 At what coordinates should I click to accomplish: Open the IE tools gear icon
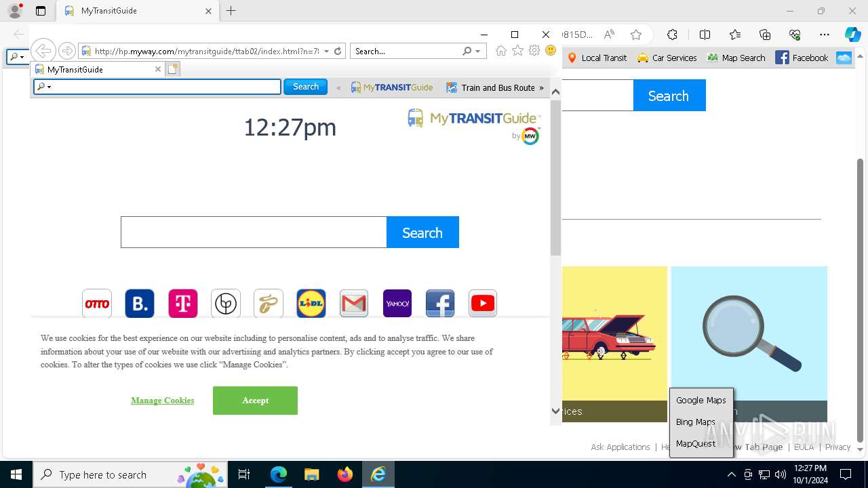tap(534, 51)
